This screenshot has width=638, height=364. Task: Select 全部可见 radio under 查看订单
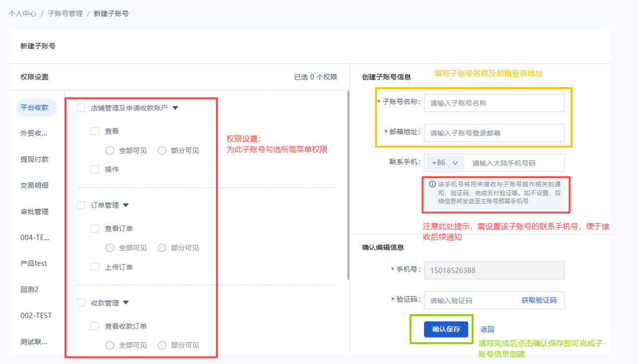click(x=110, y=247)
